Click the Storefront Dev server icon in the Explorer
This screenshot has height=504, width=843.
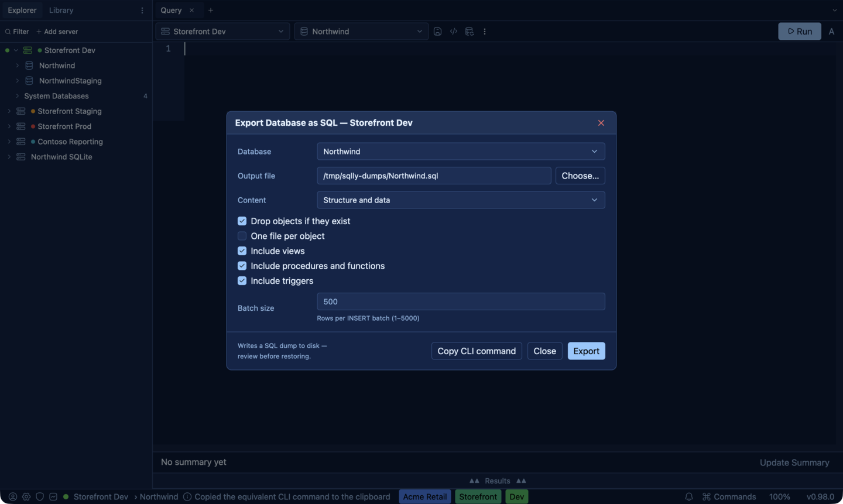click(28, 50)
